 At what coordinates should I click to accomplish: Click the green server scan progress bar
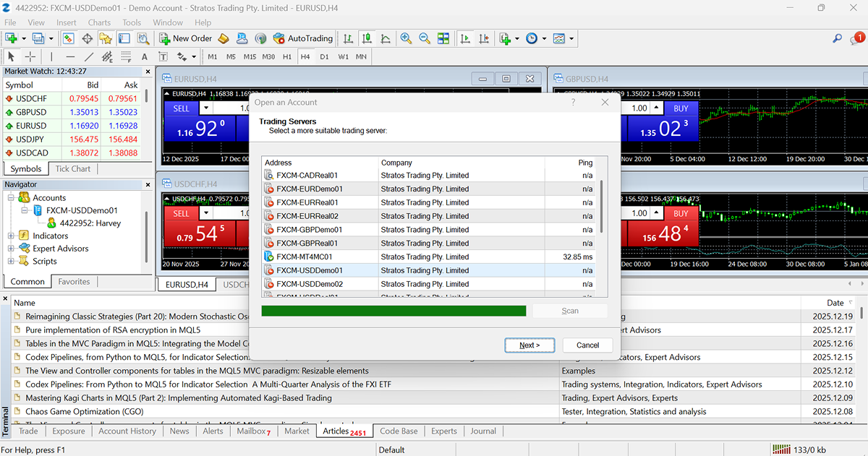pos(393,311)
